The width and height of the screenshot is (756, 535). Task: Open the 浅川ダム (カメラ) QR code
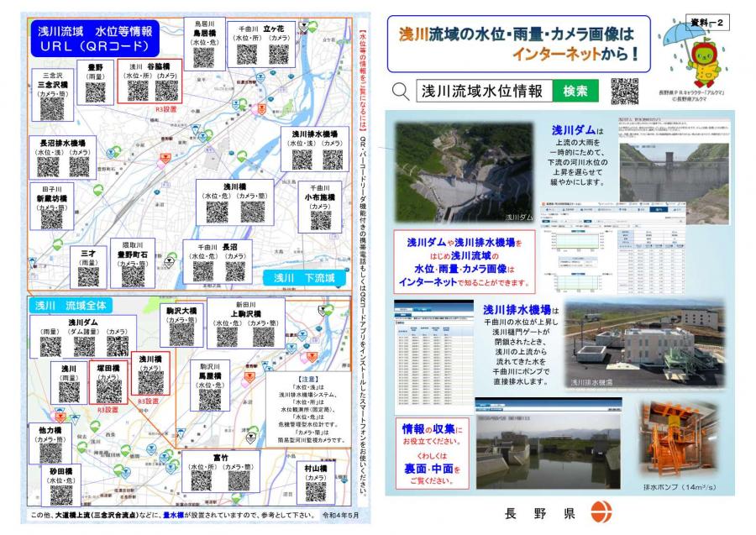coord(118,347)
